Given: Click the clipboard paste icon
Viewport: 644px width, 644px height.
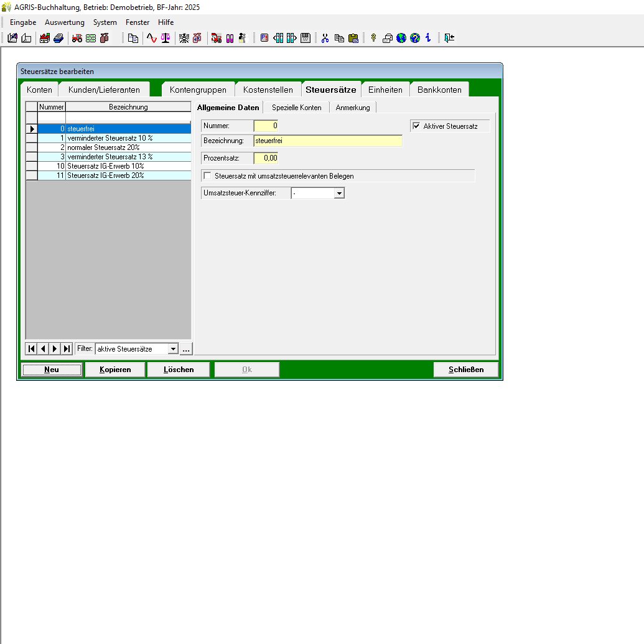Looking at the screenshot, I should [x=353, y=38].
